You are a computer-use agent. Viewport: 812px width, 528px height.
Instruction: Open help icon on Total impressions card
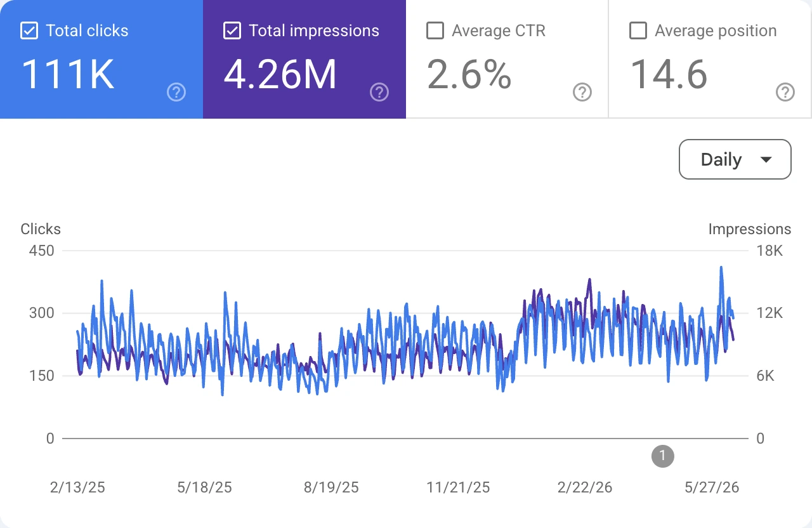[x=379, y=93]
